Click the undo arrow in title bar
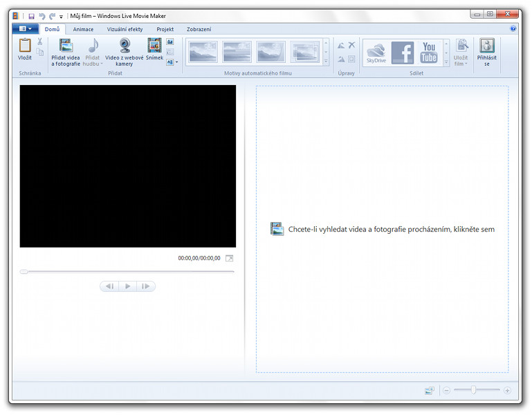The width and height of the screenshot is (532, 415). pyautogui.click(x=42, y=16)
